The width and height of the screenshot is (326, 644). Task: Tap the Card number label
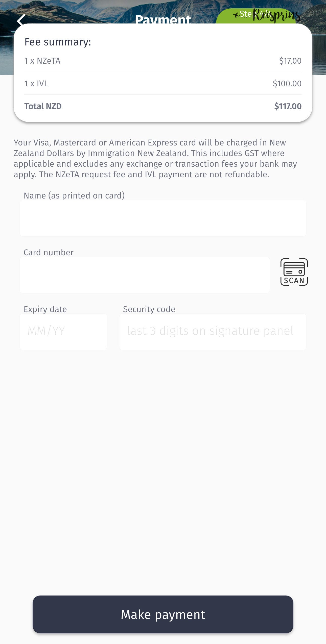(49, 252)
